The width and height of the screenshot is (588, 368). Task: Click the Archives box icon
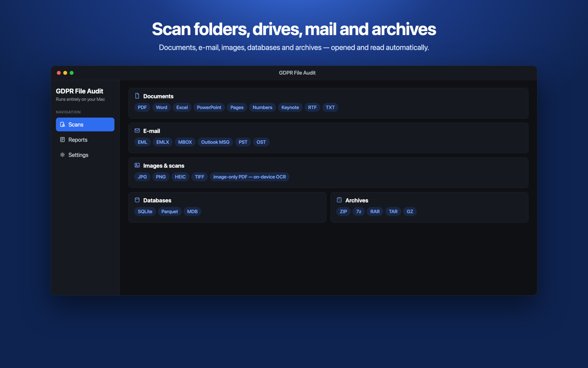click(x=339, y=200)
